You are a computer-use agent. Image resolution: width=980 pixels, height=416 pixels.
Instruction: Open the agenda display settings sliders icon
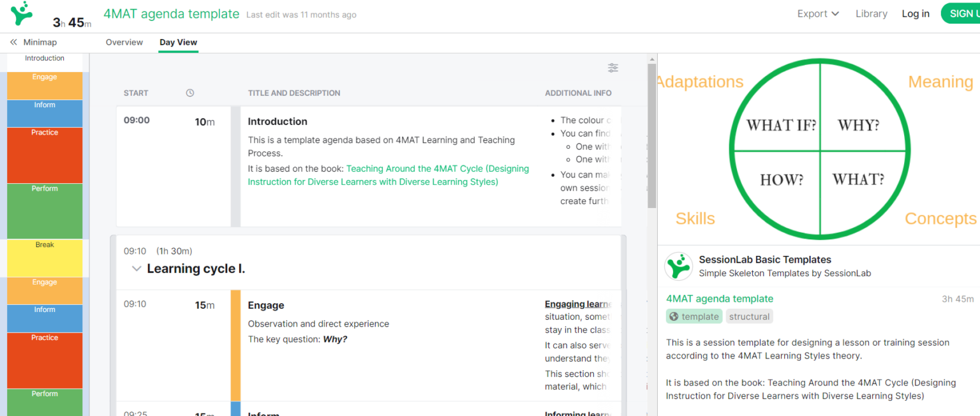(x=612, y=68)
